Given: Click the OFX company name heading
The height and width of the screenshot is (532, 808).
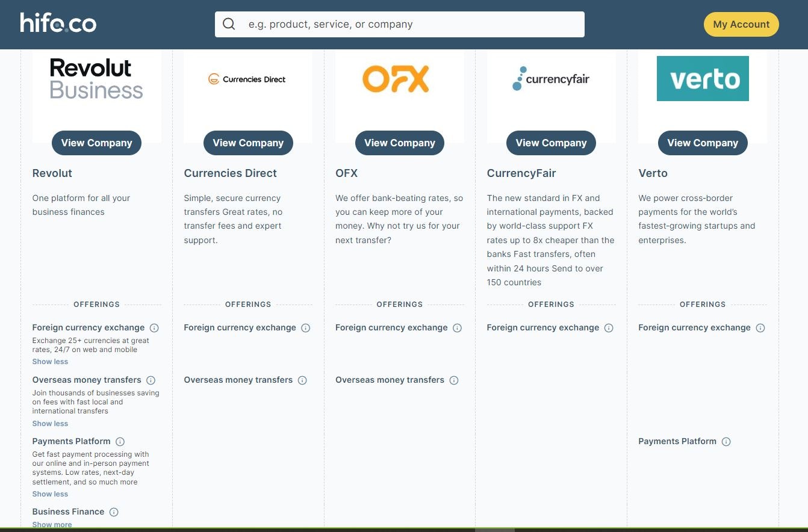Looking at the screenshot, I should 346,173.
